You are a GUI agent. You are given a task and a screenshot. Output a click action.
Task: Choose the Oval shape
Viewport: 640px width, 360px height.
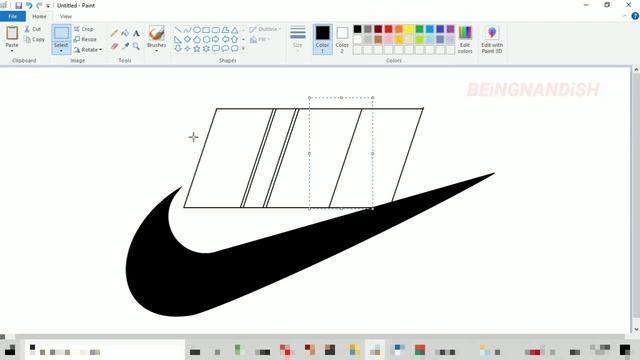tap(197, 30)
